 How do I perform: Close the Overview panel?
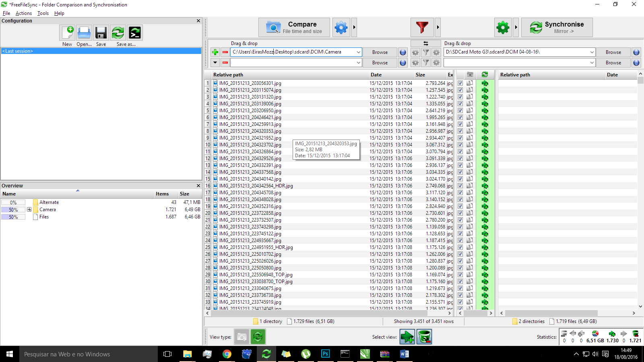click(198, 186)
